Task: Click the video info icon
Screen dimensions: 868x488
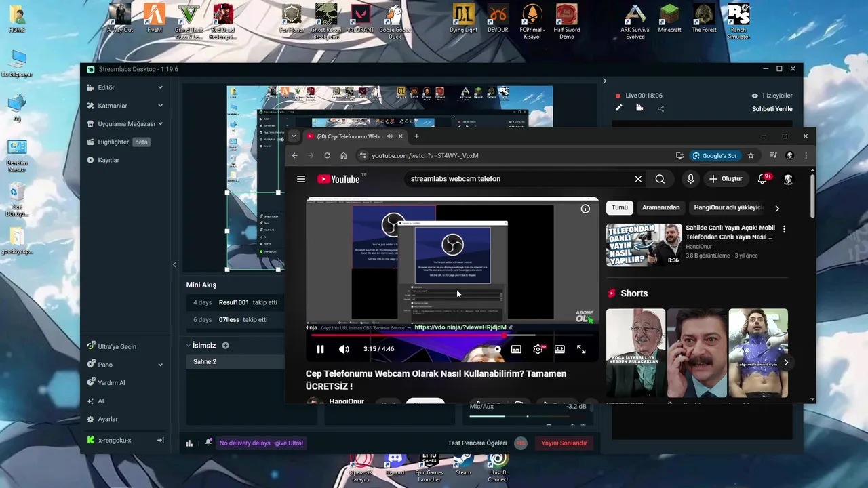Action: [585, 209]
